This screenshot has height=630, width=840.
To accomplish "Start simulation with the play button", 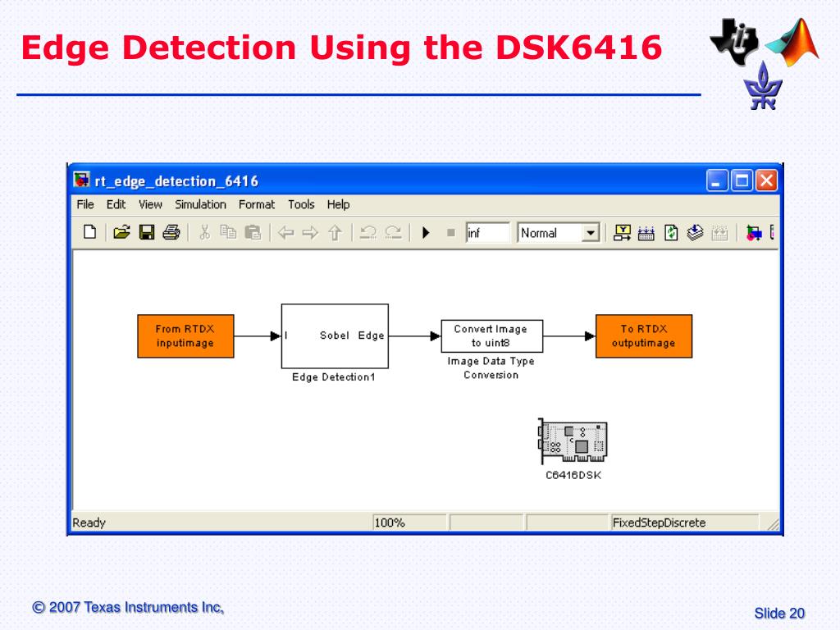I will coord(426,232).
